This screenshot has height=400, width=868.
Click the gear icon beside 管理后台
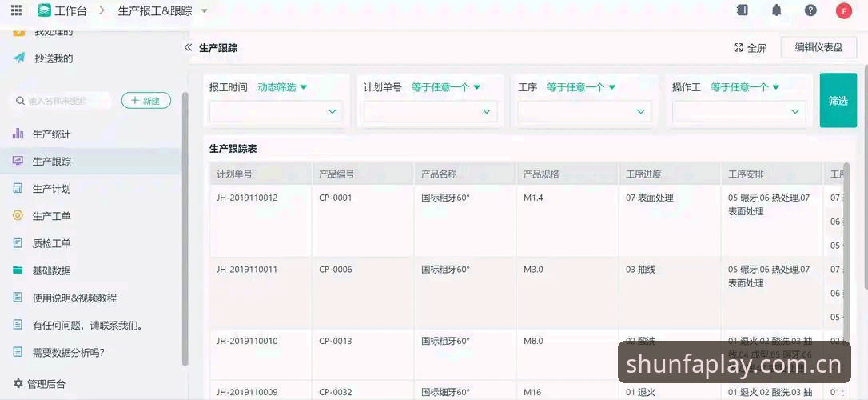(18, 383)
